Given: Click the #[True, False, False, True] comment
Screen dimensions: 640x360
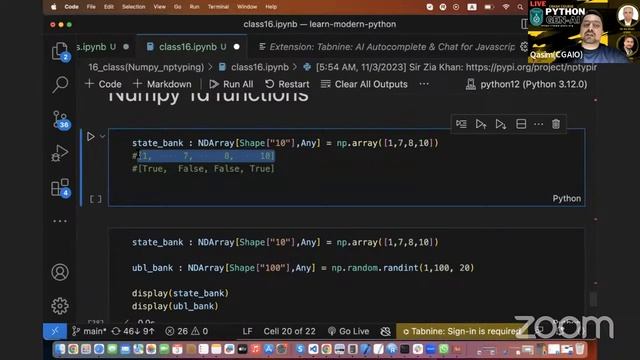Looking at the screenshot, I should pos(203,169).
